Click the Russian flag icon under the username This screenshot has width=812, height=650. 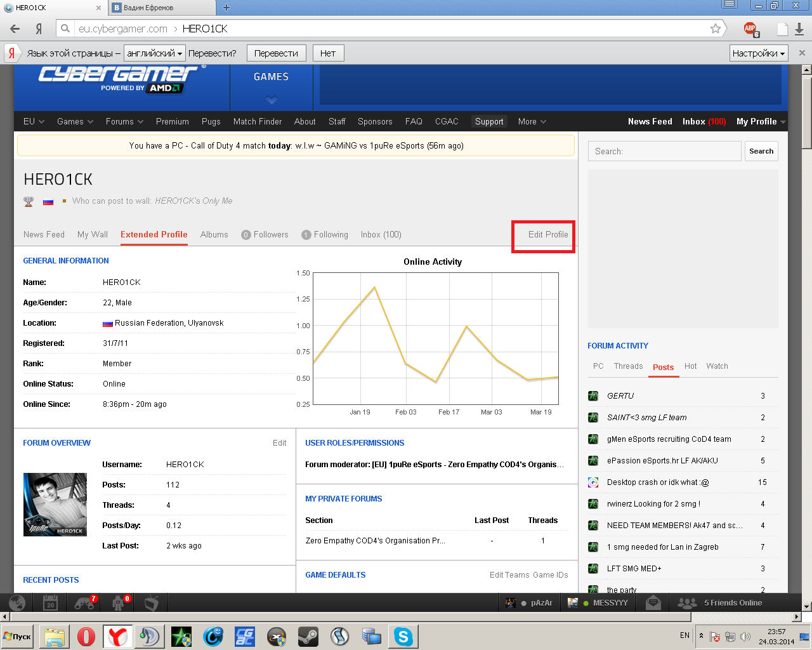click(x=48, y=202)
